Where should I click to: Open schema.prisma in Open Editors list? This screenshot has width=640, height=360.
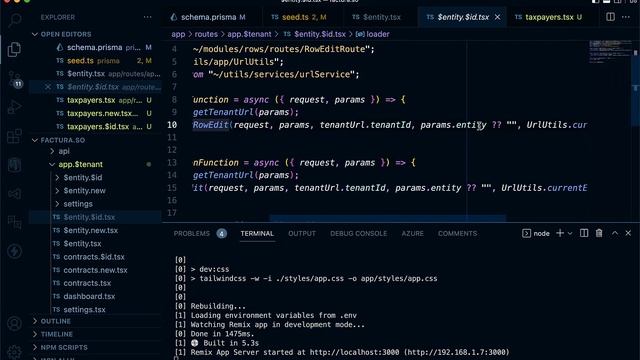tap(95, 47)
